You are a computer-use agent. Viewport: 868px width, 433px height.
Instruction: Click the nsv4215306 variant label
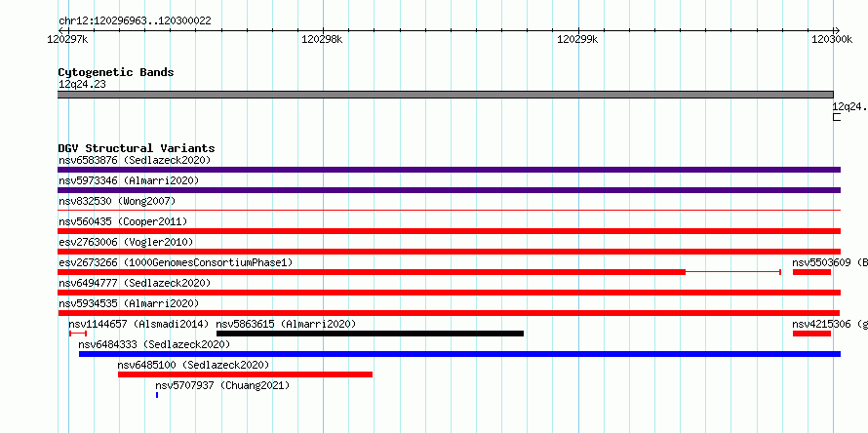pos(830,324)
